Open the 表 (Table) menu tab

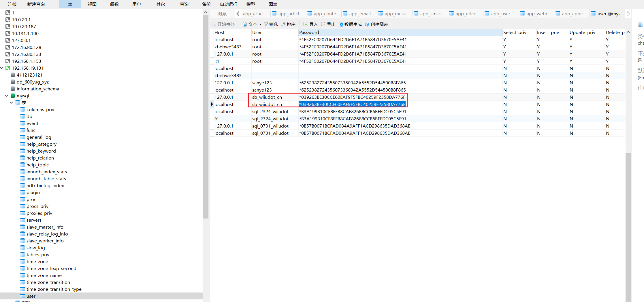tap(70, 4)
